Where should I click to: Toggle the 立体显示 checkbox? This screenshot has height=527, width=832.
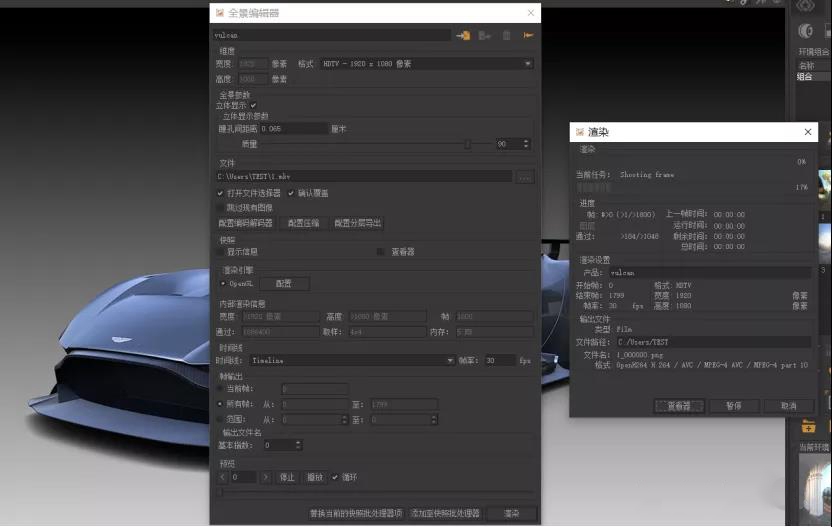point(253,105)
